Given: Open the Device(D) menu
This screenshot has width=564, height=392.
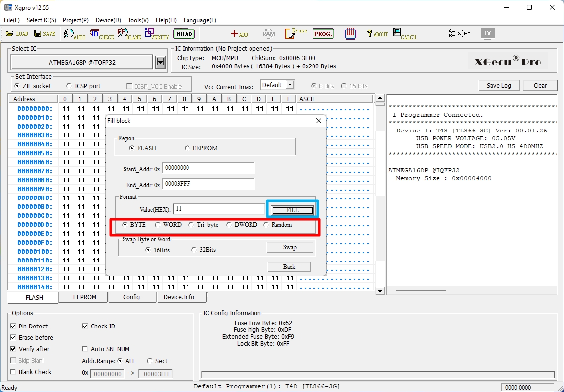Looking at the screenshot, I should 108,20.
